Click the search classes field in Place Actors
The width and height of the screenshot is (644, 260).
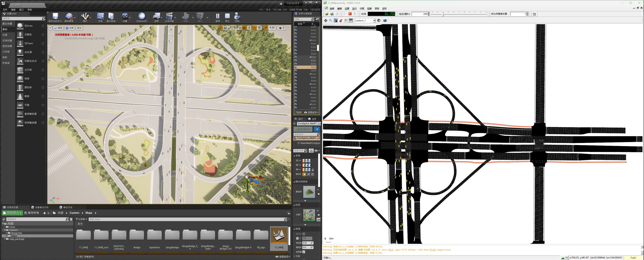click(24, 19)
